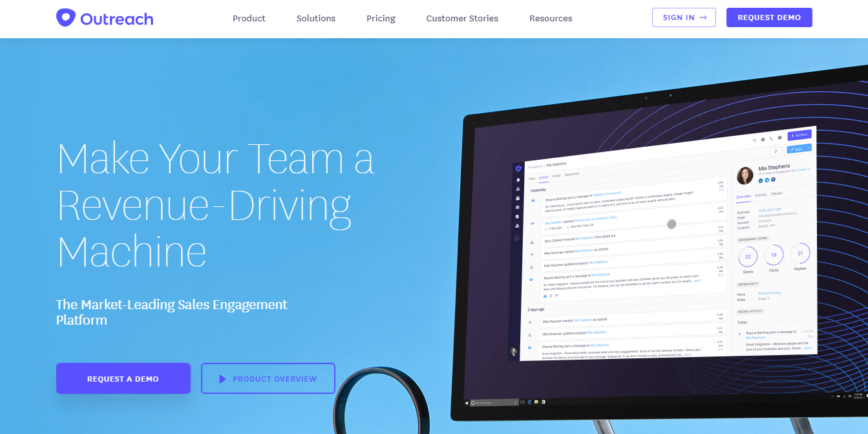Viewport: 868px width, 434px height.
Task: Click the Replies score circle showing 21
Action: point(800,254)
